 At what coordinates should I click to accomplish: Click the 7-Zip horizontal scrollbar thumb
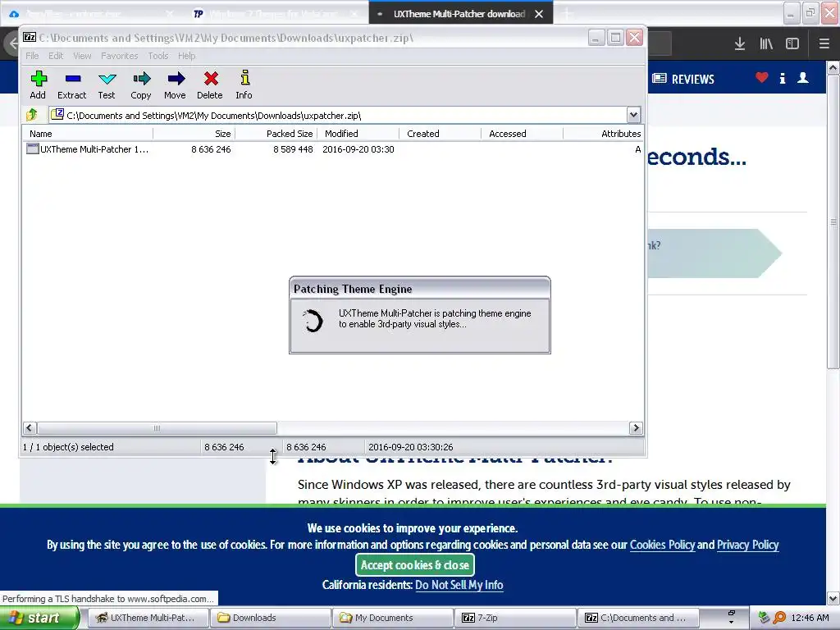157,428
